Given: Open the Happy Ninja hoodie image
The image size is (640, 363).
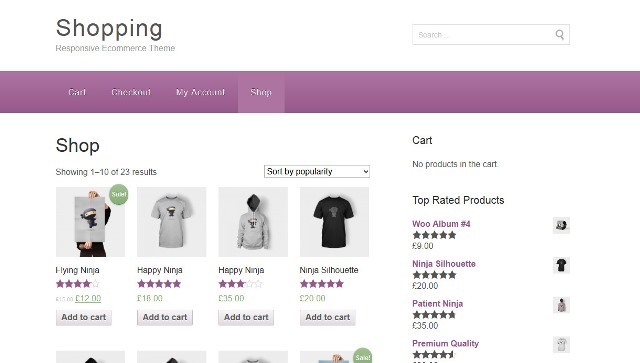Looking at the screenshot, I should (253, 222).
